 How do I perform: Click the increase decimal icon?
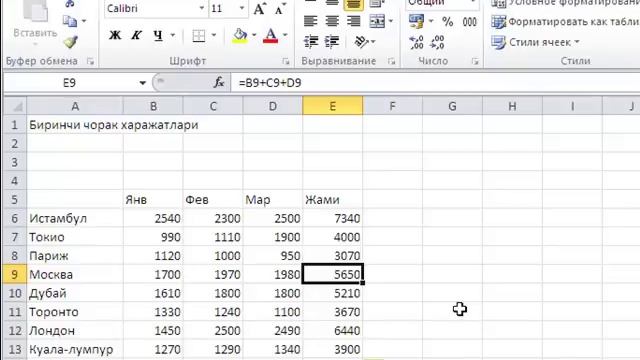coord(416,42)
